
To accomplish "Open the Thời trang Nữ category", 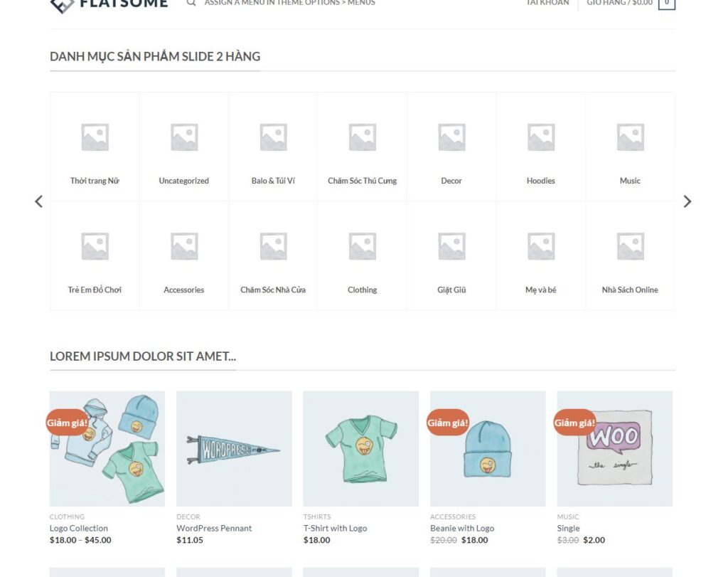I will 95,181.
